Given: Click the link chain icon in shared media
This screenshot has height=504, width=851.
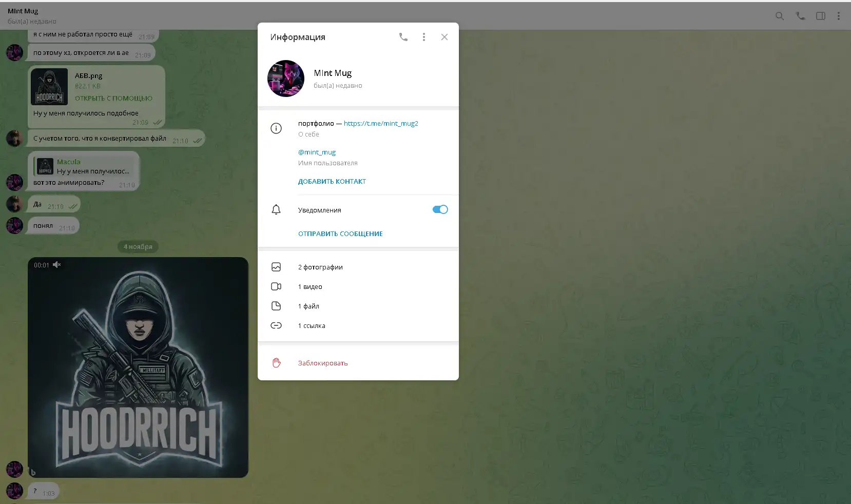Looking at the screenshot, I should pos(276,325).
